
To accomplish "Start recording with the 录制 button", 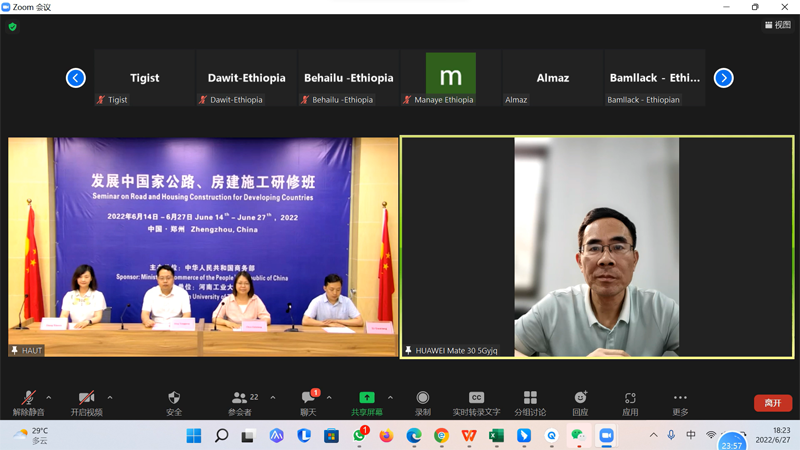I will (x=423, y=402).
